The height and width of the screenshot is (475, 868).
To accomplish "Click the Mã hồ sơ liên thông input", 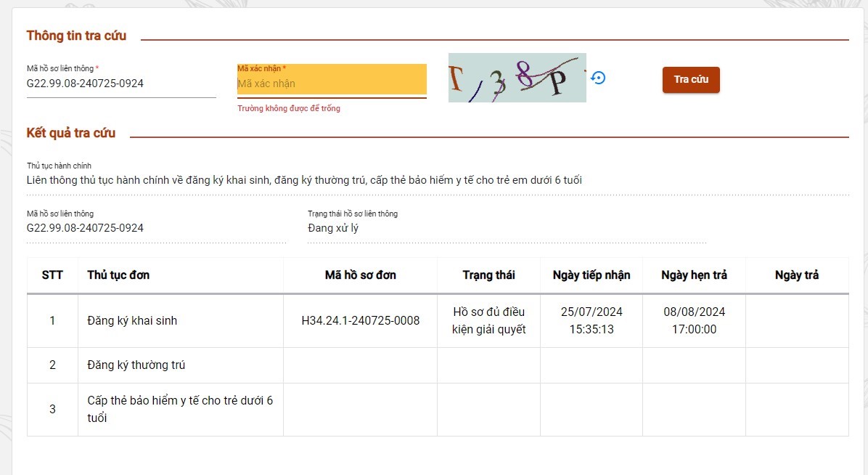I will [x=120, y=84].
